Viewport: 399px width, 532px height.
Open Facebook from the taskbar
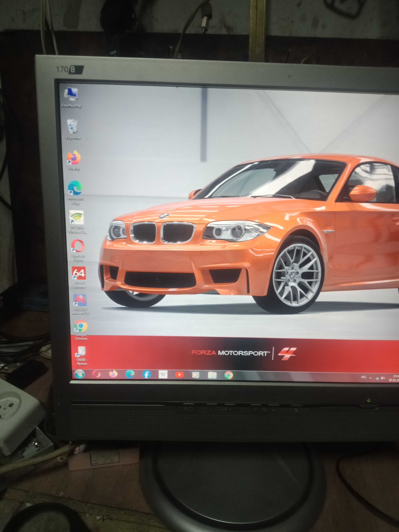click(146, 374)
